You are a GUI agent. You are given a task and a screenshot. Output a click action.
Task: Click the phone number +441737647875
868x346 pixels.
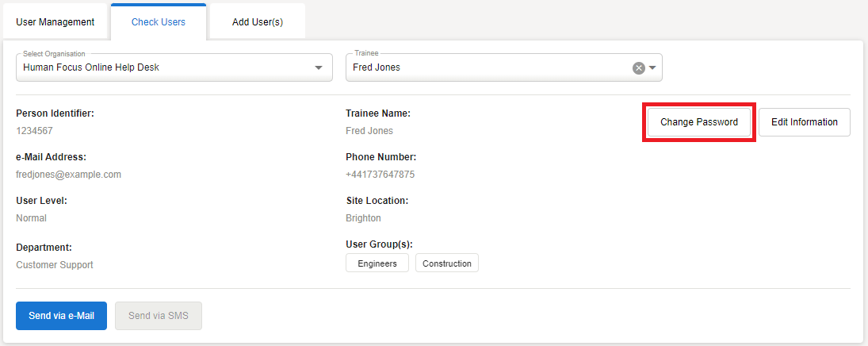pyautogui.click(x=380, y=175)
